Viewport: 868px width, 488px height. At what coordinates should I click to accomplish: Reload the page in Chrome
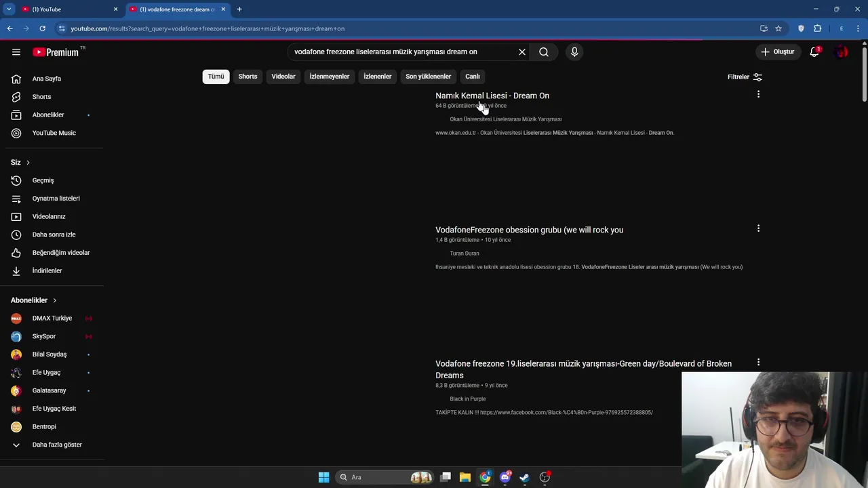coord(42,28)
